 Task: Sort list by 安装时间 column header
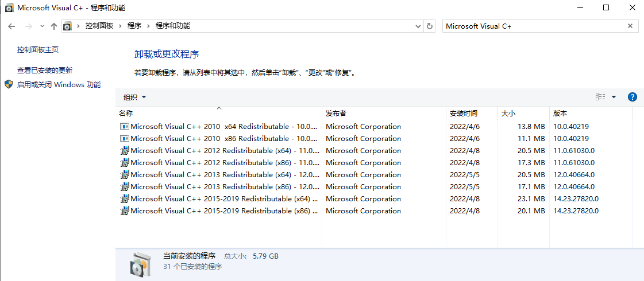tap(463, 114)
